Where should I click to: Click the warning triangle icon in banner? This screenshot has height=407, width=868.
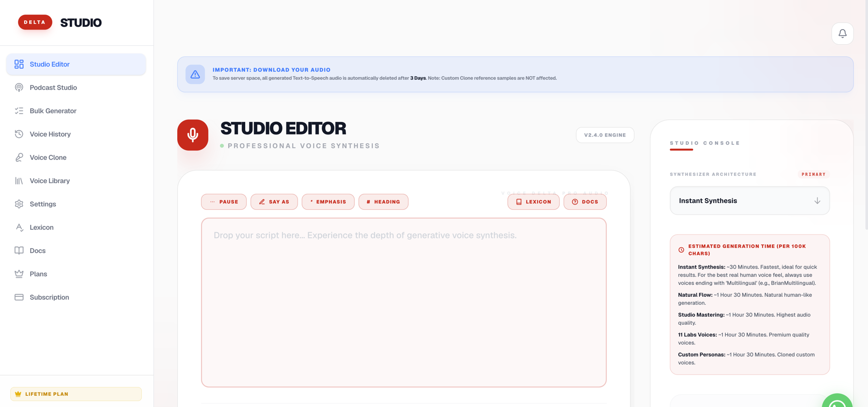[195, 74]
